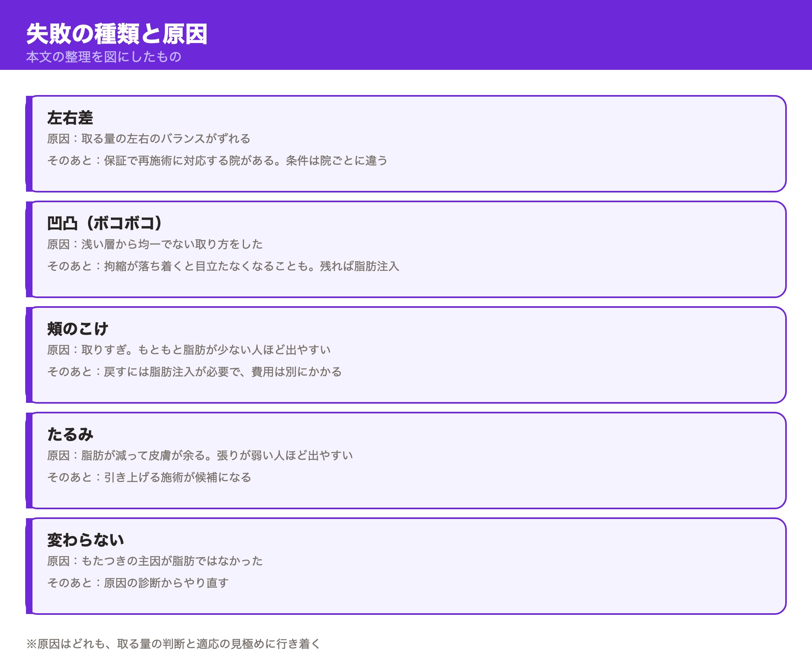Click the line about 保証で再施術に対応する院
This screenshot has height=666, width=812.
coord(217,161)
